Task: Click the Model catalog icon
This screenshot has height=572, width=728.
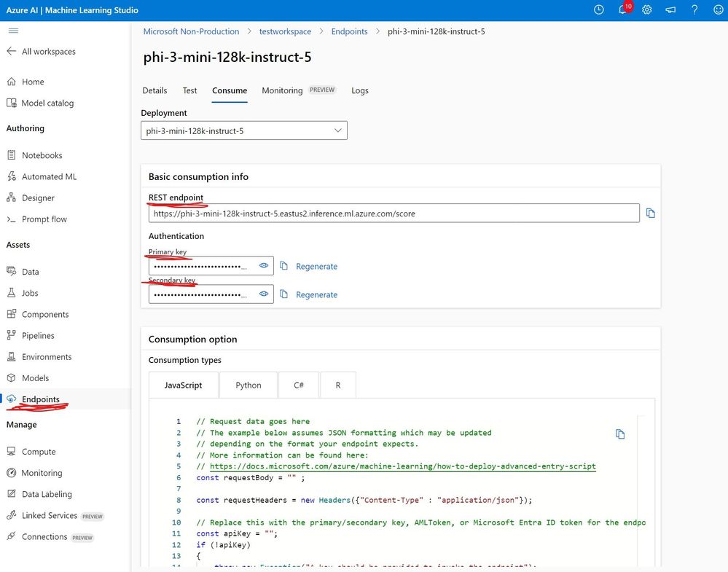Action: [12, 103]
